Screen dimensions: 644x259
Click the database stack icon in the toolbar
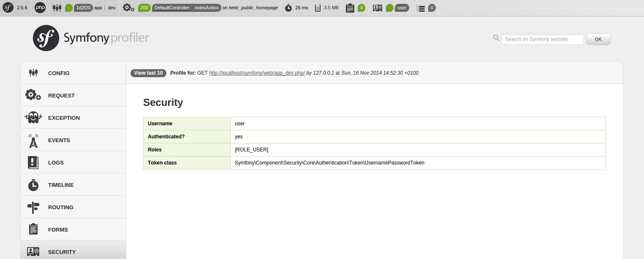[x=421, y=8]
